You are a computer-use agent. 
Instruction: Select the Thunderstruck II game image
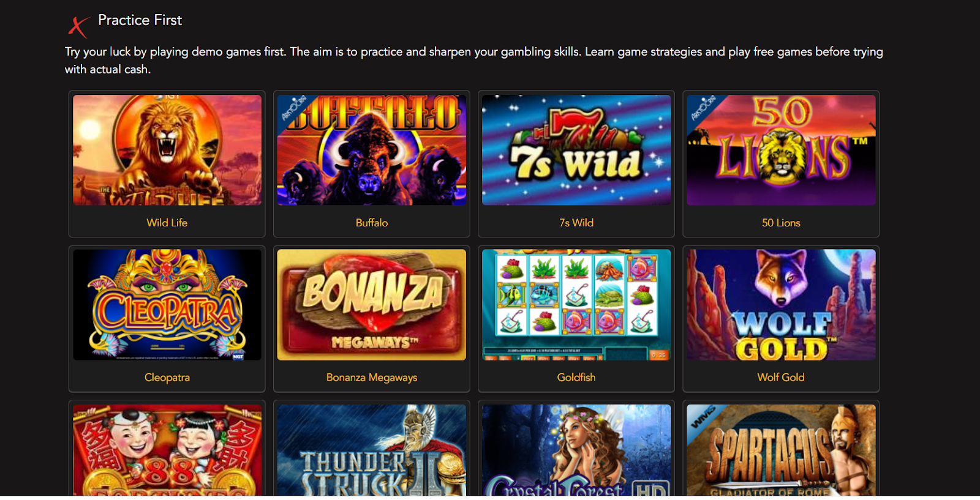[x=372, y=450]
